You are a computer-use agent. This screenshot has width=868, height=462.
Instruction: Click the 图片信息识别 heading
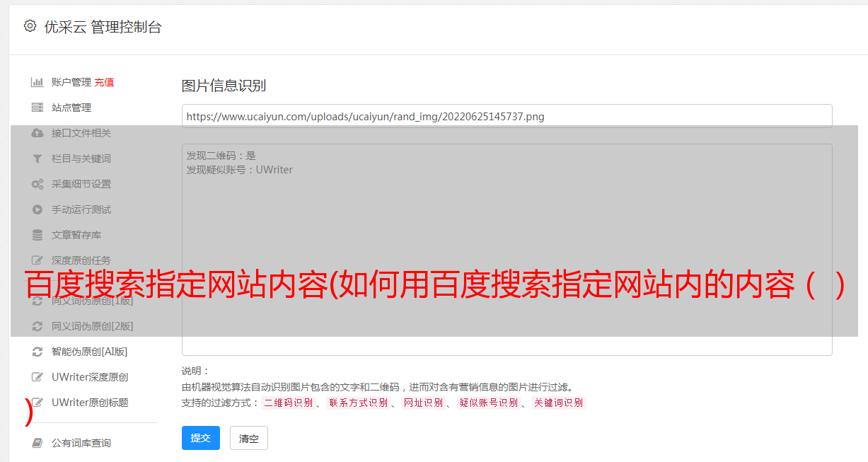click(x=224, y=86)
